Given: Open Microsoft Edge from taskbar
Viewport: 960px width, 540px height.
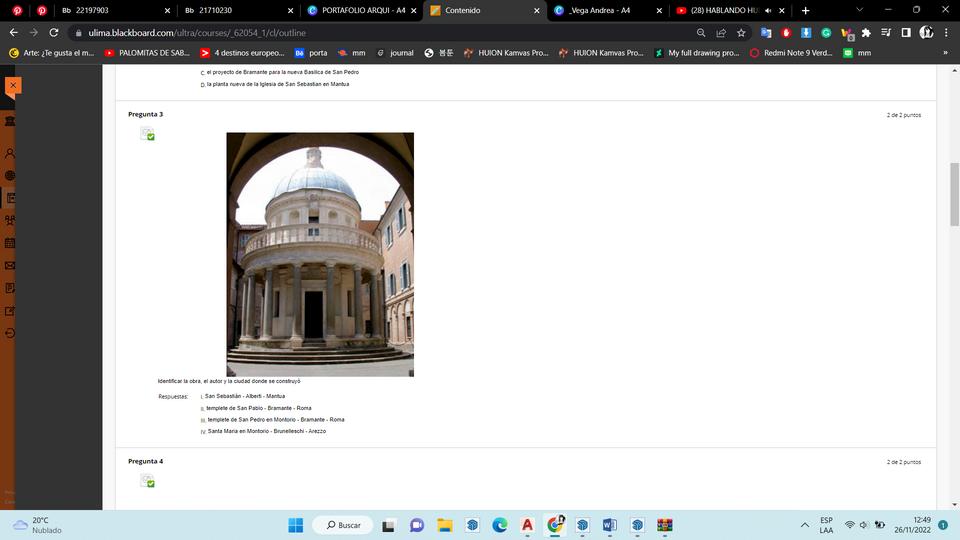Looking at the screenshot, I should [500, 525].
